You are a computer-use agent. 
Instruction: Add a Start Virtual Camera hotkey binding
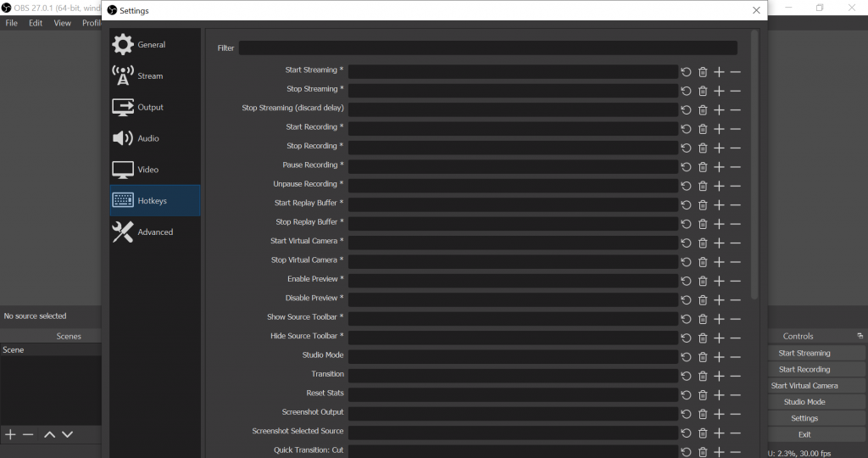click(x=719, y=243)
